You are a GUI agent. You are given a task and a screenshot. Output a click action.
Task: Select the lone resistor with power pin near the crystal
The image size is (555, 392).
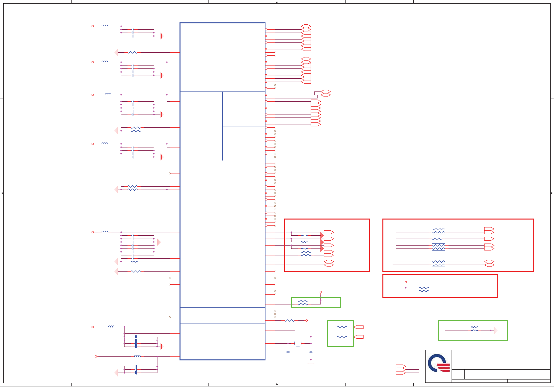point(290,320)
